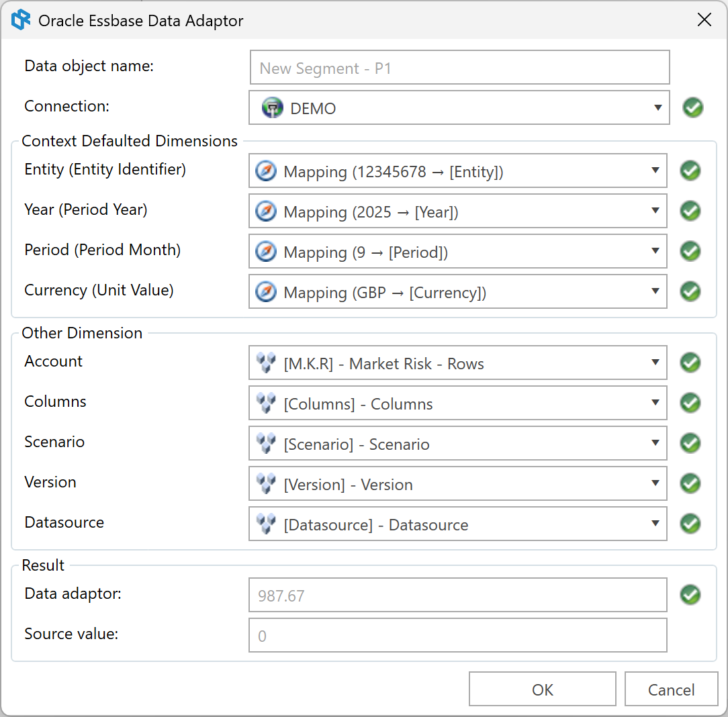
Task: Click the Oracle Essbase app logo icon
Action: coord(21,20)
